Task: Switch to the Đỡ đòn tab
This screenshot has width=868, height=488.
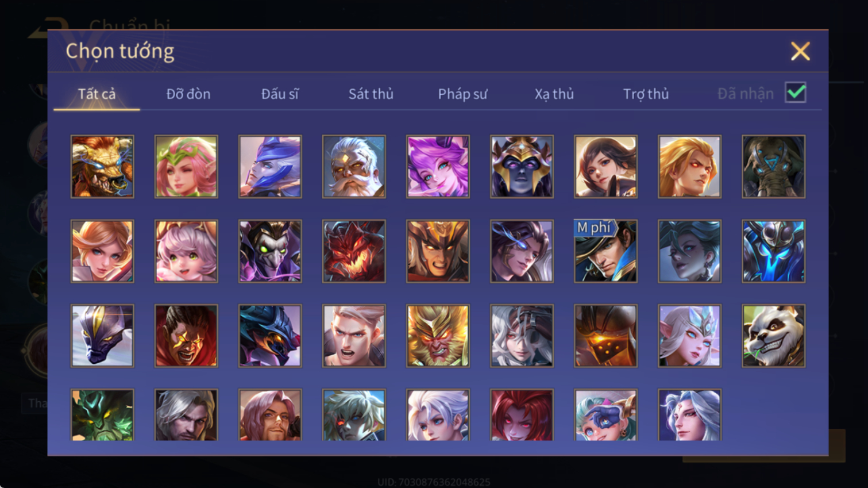Action: (188, 94)
